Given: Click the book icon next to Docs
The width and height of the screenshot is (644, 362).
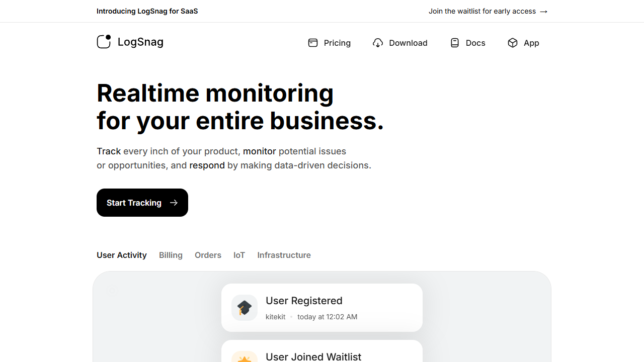Looking at the screenshot, I should (x=454, y=43).
